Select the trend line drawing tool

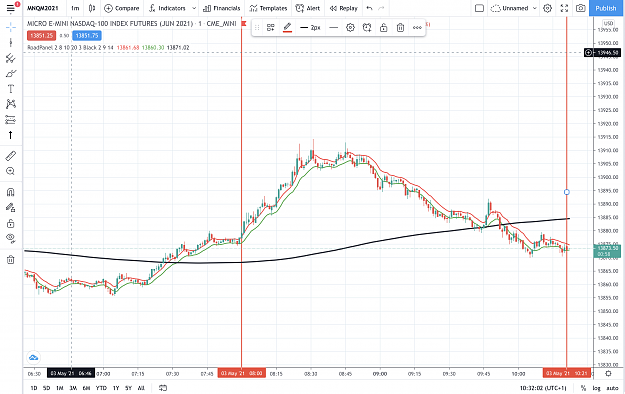pos(11,43)
